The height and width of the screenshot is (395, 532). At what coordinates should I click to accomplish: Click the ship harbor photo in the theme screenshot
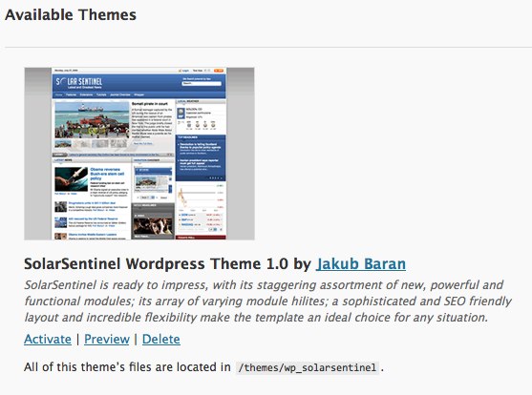tap(92, 120)
